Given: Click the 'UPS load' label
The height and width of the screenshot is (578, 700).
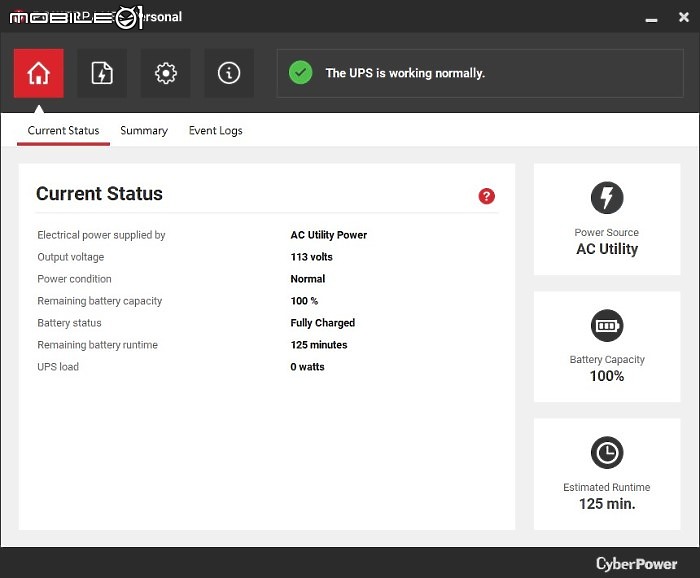Looking at the screenshot, I should [58, 366].
